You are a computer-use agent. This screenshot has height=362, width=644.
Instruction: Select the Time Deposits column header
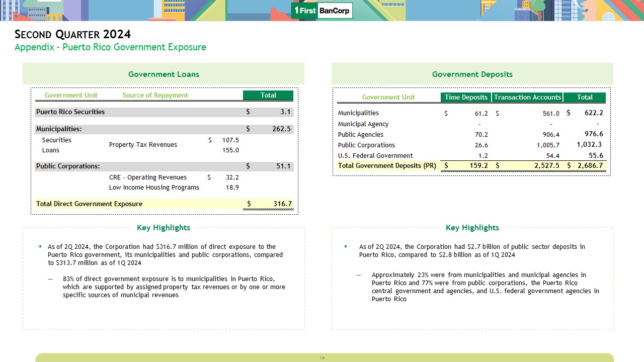pos(466,97)
